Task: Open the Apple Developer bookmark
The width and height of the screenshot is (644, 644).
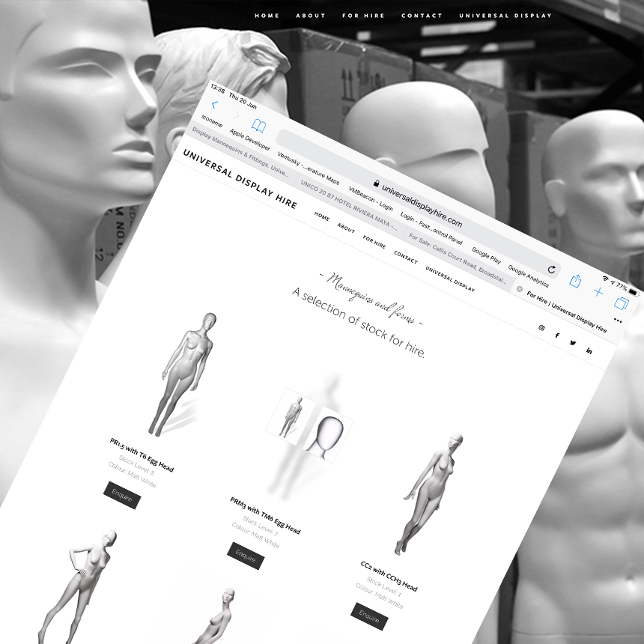Action: [x=249, y=139]
